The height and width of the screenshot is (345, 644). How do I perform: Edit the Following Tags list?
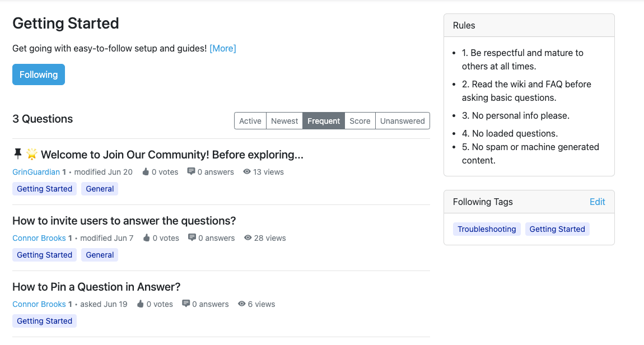597,202
